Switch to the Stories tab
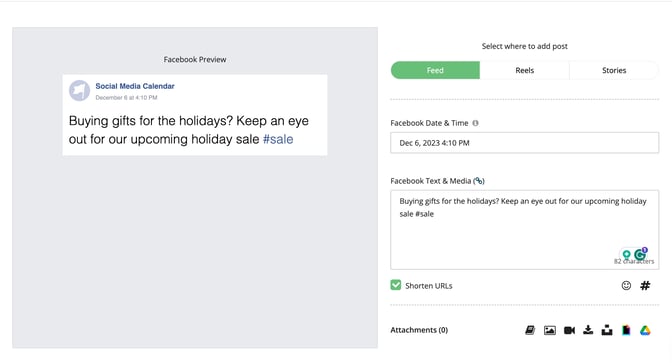672x363 pixels. (614, 70)
